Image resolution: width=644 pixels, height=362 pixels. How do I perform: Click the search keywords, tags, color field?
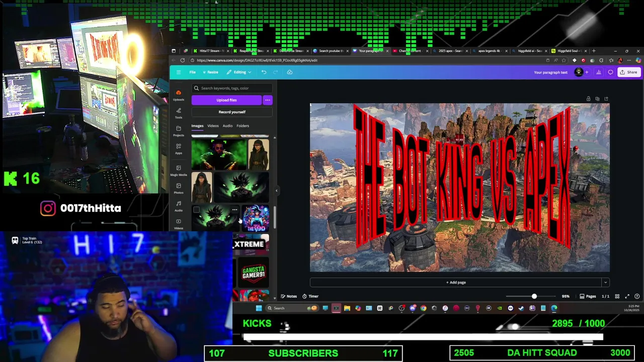[232, 88]
